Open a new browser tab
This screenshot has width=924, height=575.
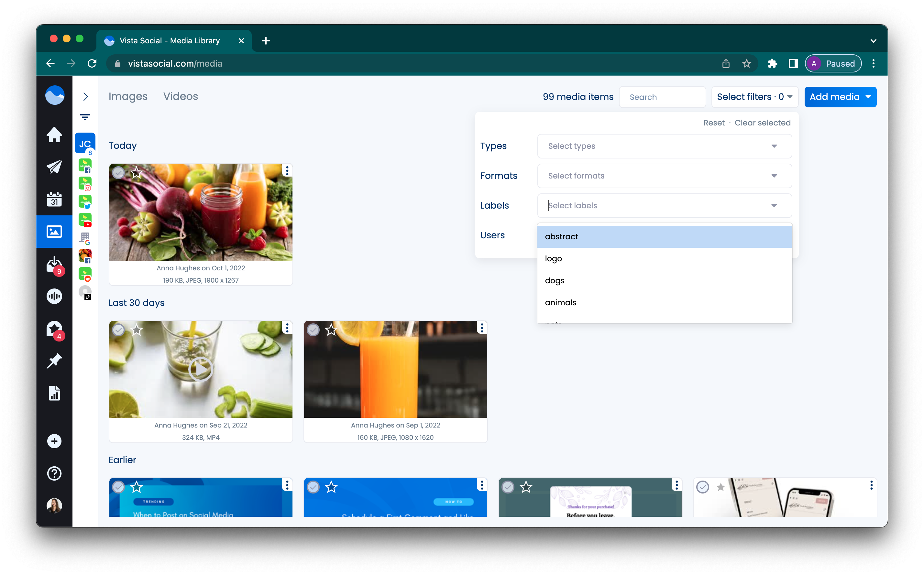click(266, 41)
